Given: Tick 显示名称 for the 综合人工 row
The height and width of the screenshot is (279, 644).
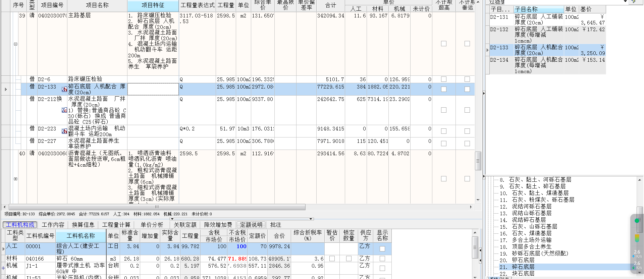Looking at the screenshot, I should pyautogui.click(x=382, y=249).
